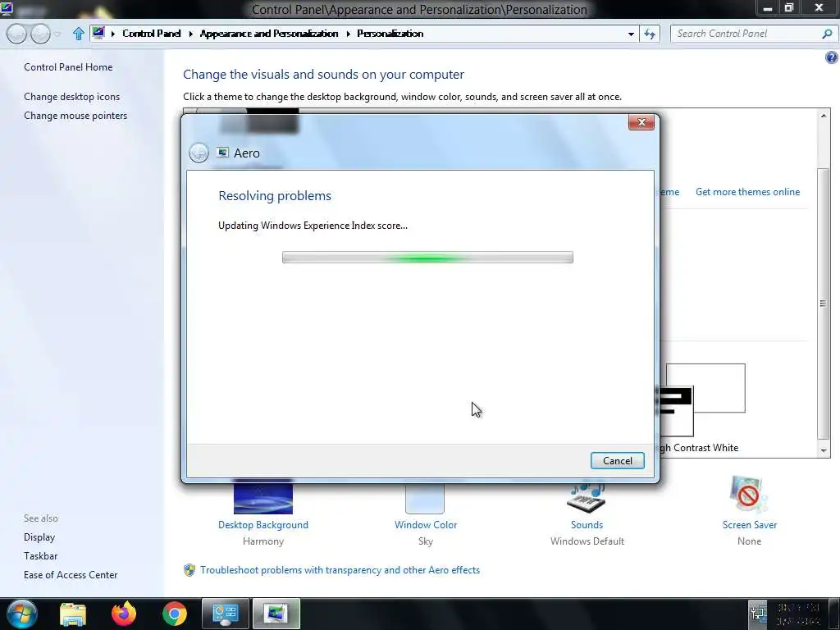
Task: Open Screen Saver settings icon
Action: tap(749, 495)
